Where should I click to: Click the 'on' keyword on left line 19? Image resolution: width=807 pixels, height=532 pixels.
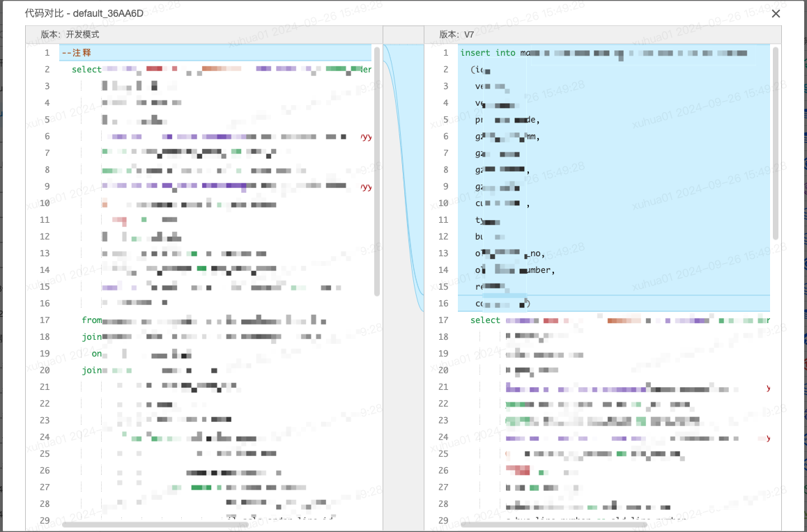(x=96, y=354)
